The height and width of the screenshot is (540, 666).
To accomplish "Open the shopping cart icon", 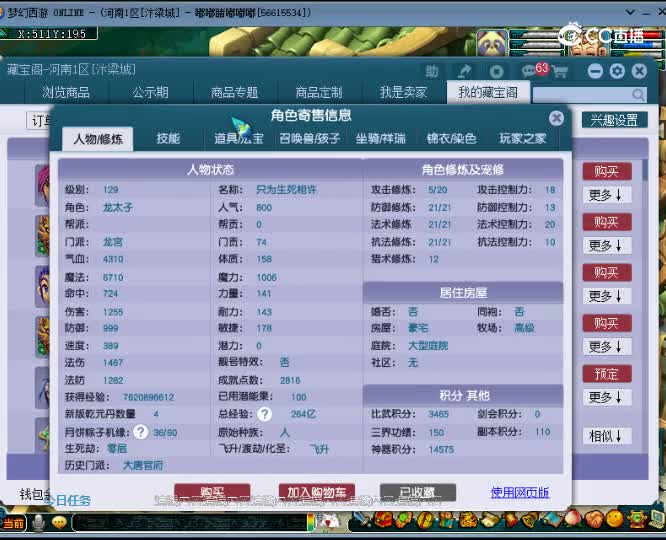I will click(x=559, y=72).
